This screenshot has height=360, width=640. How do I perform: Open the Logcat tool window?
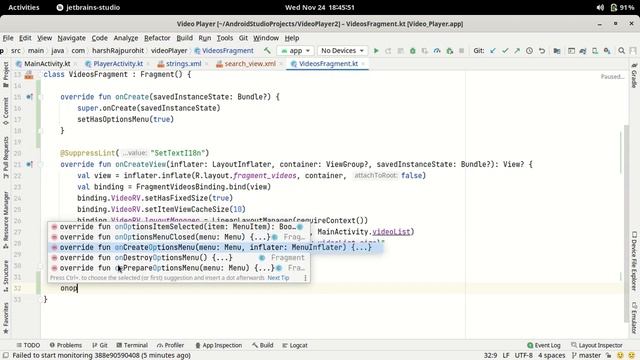coord(295,345)
